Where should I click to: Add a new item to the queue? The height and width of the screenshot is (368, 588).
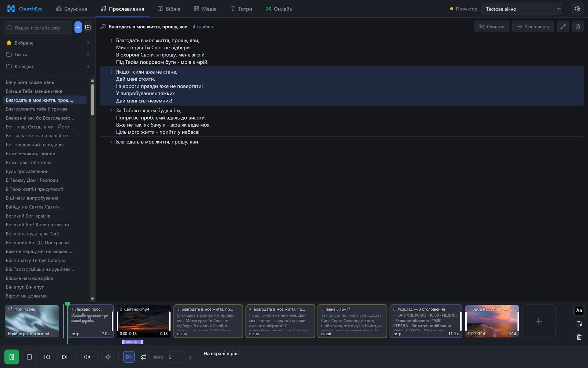pyautogui.click(x=539, y=321)
